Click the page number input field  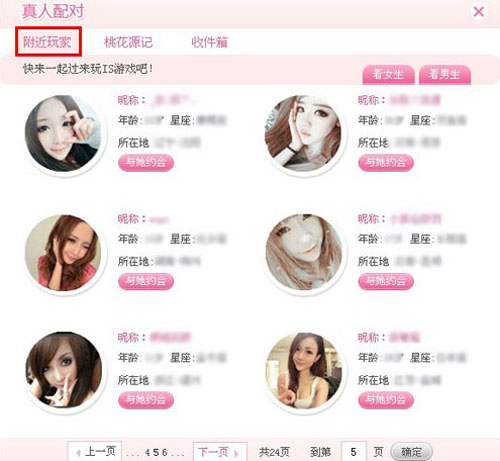(x=353, y=452)
